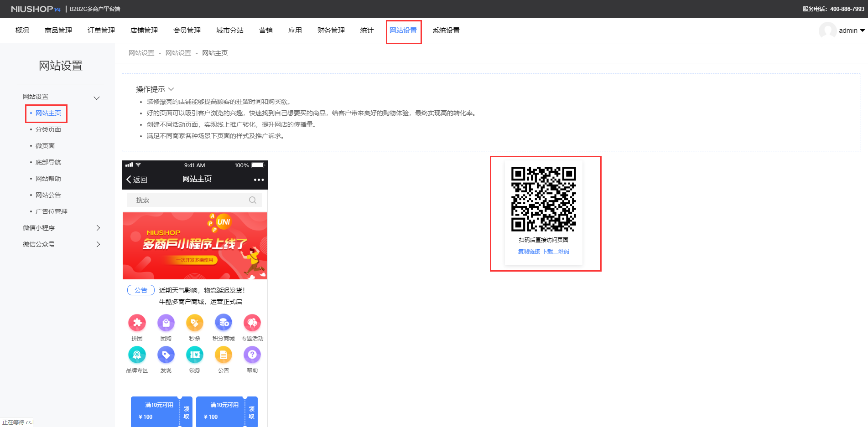Open the 应用 apps menu
This screenshot has width=868, height=427.
tap(295, 31)
